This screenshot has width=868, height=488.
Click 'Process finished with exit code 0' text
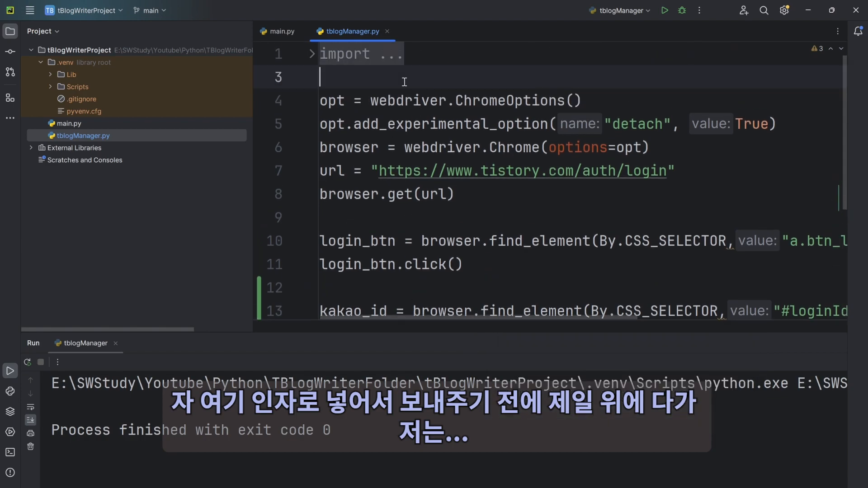click(x=191, y=430)
